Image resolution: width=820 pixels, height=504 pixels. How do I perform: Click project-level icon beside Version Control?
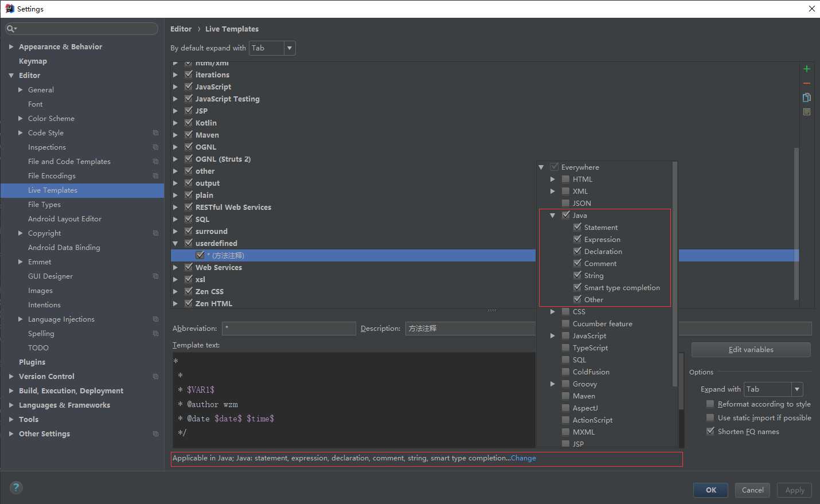point(155,377)
